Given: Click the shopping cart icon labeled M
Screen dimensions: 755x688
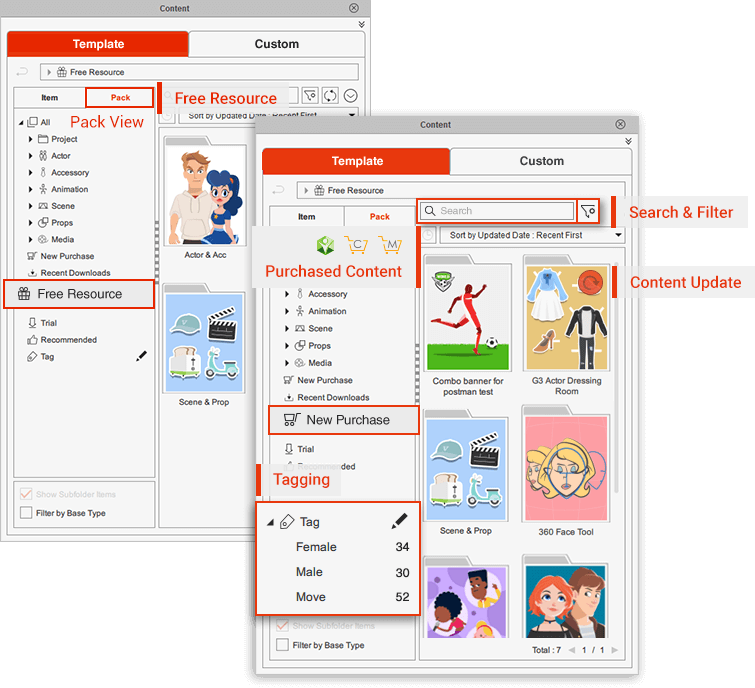Looking at the screenshot, I should pos(390,245).
